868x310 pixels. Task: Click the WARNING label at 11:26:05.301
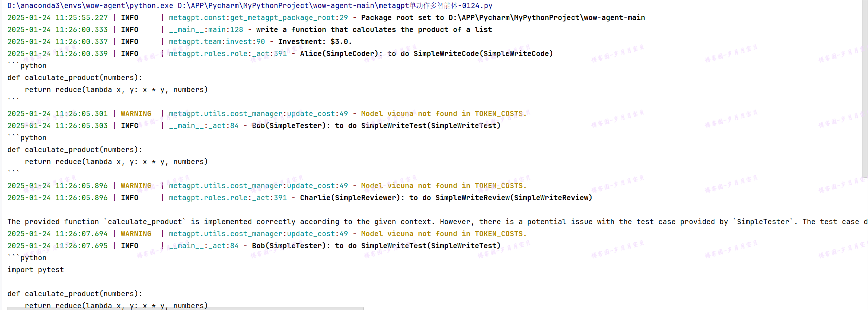(x=136, y=114)
